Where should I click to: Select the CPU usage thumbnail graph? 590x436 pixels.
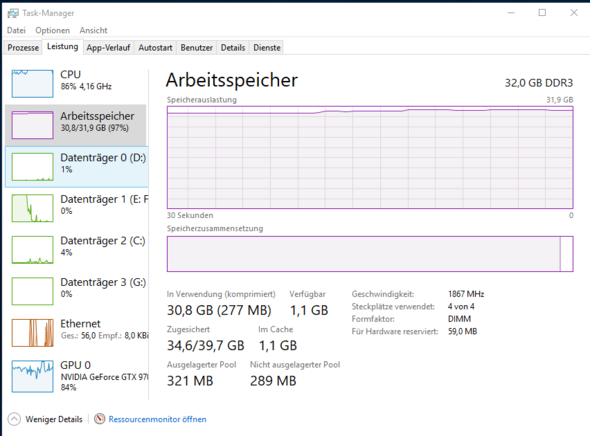(x=32, y=84)
